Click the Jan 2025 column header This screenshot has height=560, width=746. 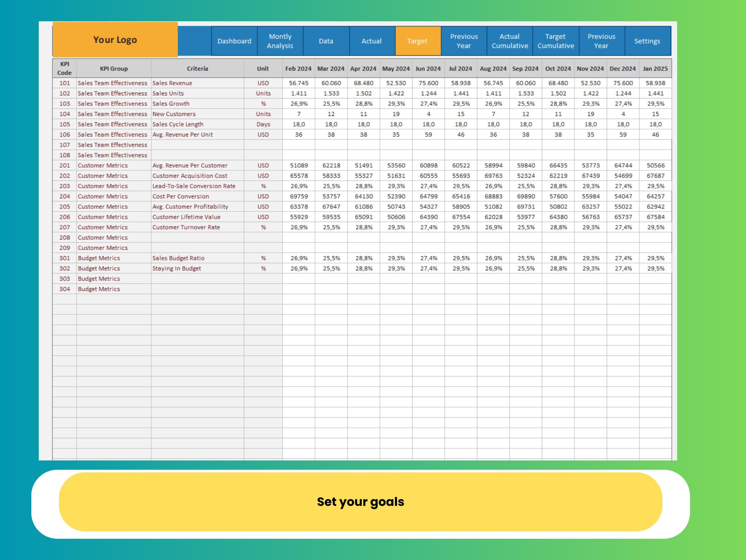coord(655,69)
